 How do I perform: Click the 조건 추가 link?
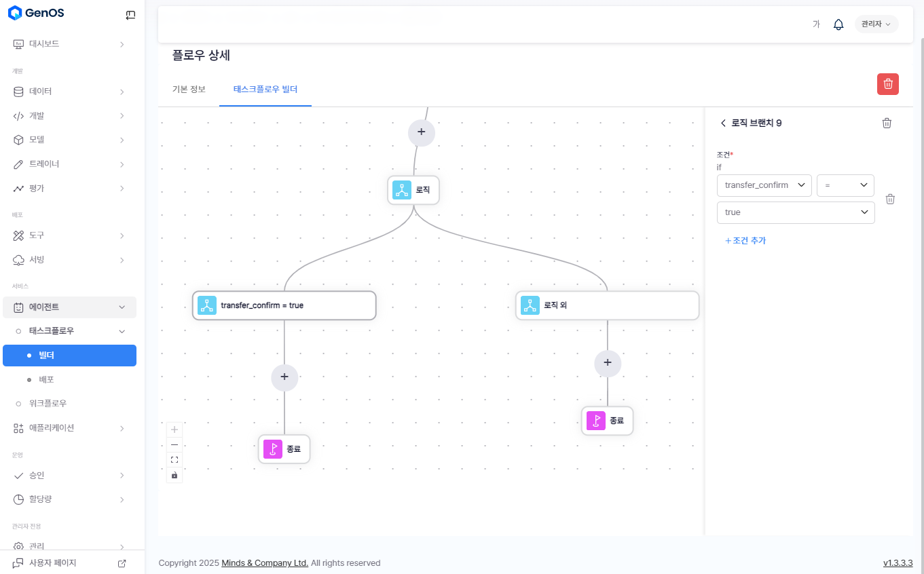click(x=745, y=240)
